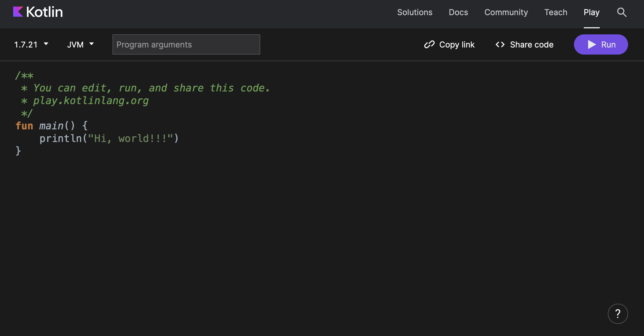Click on the fun main line
This screenshot has height=336, width=644.
52,126
